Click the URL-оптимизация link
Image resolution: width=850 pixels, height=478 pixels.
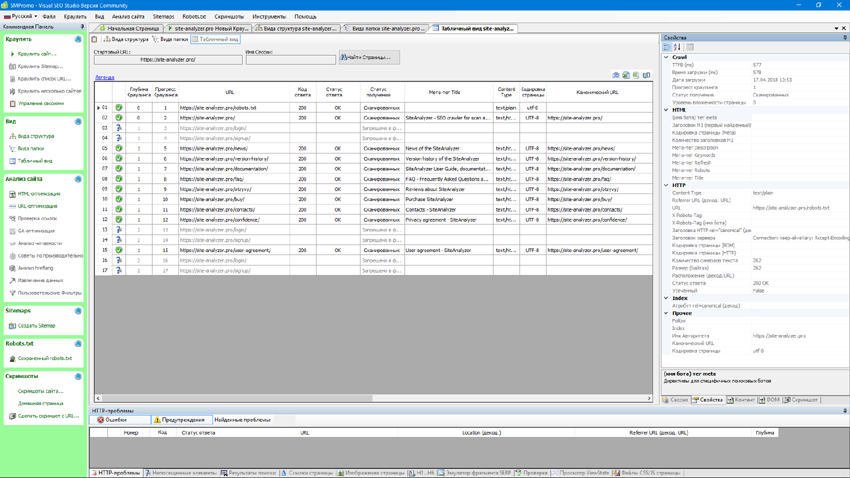37,206
